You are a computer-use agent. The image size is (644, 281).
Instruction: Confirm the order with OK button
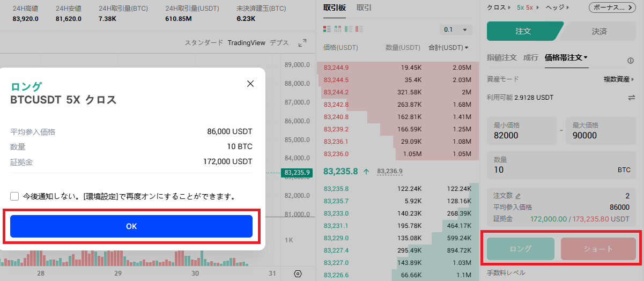131,226
